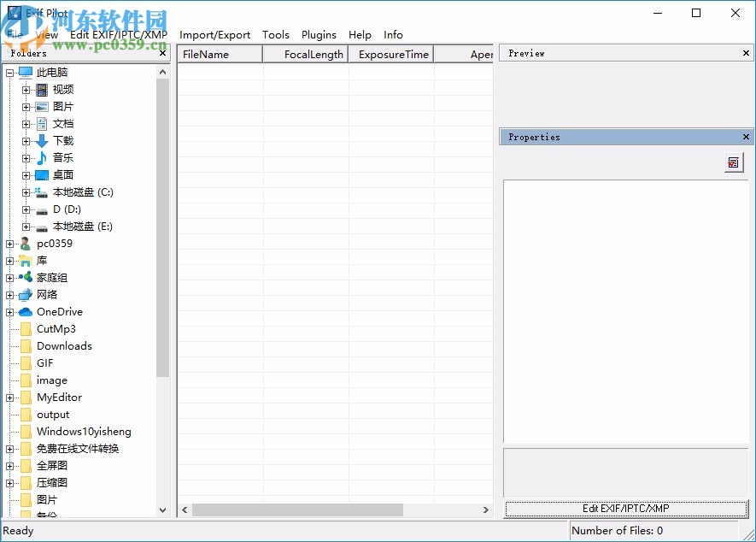Click the 本地磁盘 (C:) drive icon
Viewport: 756px width, 542px height.
tap(40, 191)
